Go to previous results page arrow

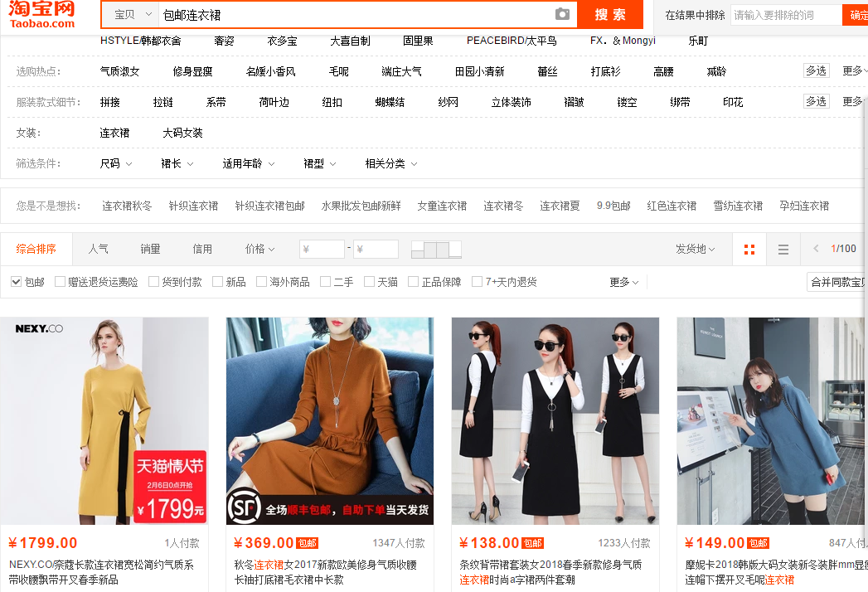pyautogui.click(x=817, y=249)
